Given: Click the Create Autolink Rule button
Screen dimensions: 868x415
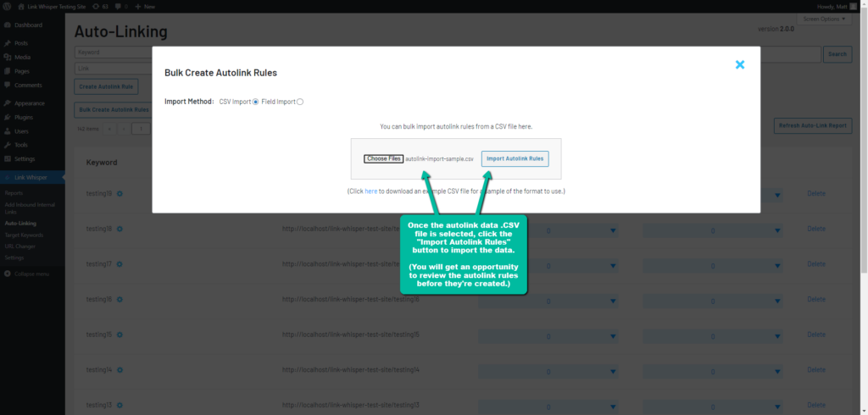Looking at the screenshot, I should pyautogui.click(x=106, y=87).
